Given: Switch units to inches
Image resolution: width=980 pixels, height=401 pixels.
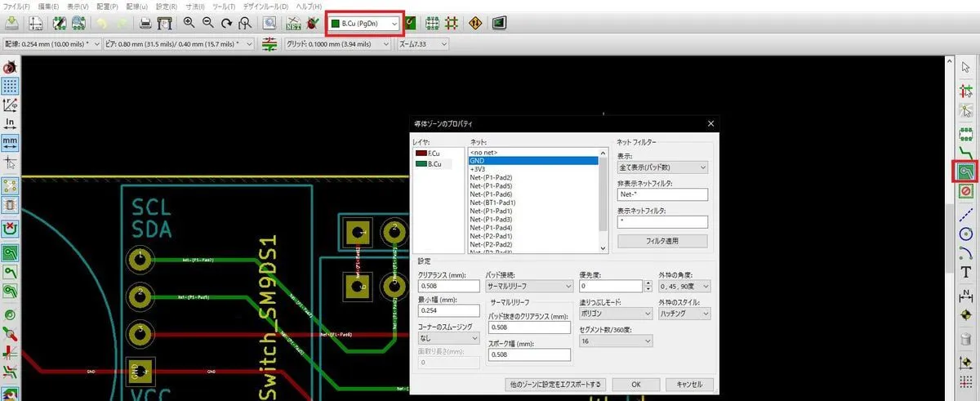Looking at the screenshot, I should pos(11,123).
